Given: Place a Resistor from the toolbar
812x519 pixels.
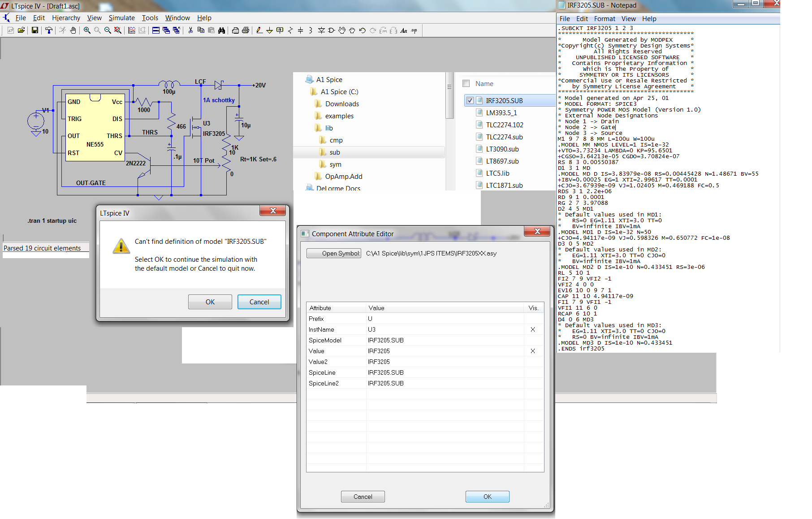Looking at the screenshot, I should point(290,30).
